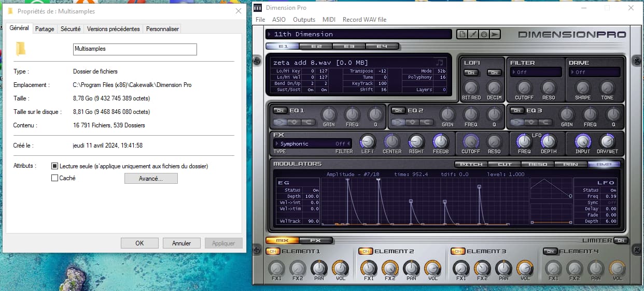The height and width of the screenshot is (291, 644).
Task: Select the E4 element tab
Action: (382, 47)
